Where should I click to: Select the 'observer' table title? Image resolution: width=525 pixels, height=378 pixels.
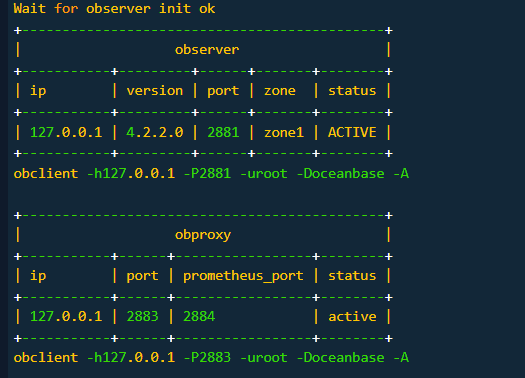[207, 50]
